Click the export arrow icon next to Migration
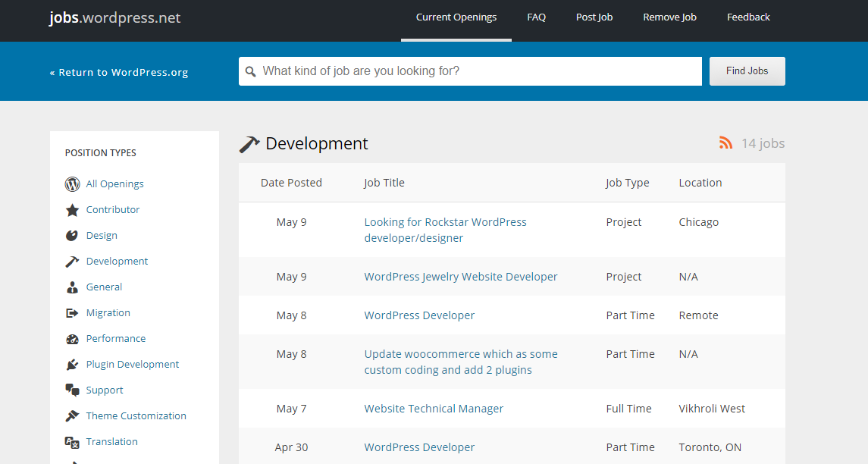868x464 pixels. point(72,313)
